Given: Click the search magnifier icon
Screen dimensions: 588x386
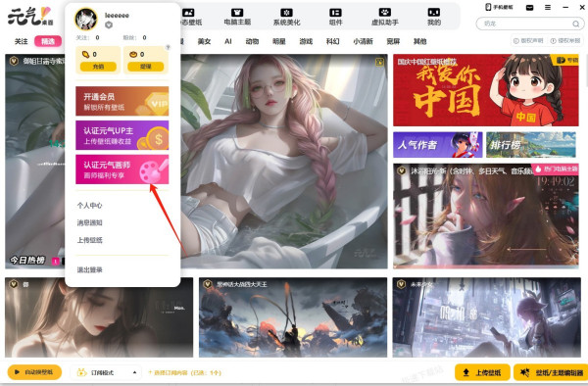Looking at the screenshot, I should click(575, 24).
